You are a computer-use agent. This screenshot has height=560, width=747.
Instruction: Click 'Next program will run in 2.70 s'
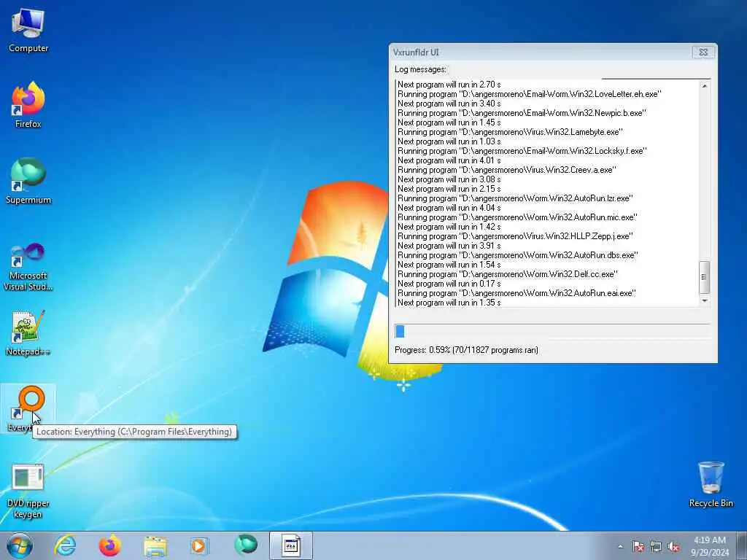coord(449,85)
